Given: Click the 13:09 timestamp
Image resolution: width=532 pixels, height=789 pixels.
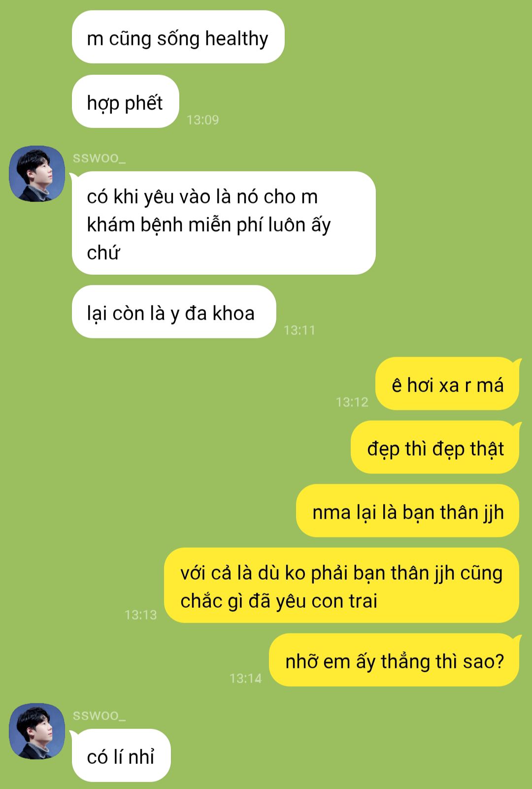Looking at the screenshot, I should tap(202, 120).
